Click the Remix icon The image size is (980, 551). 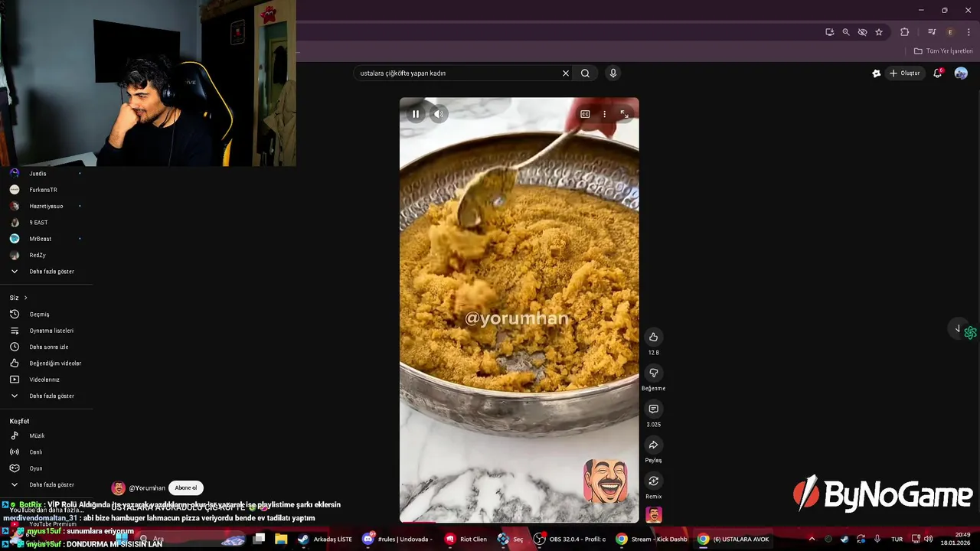point(653,481)
